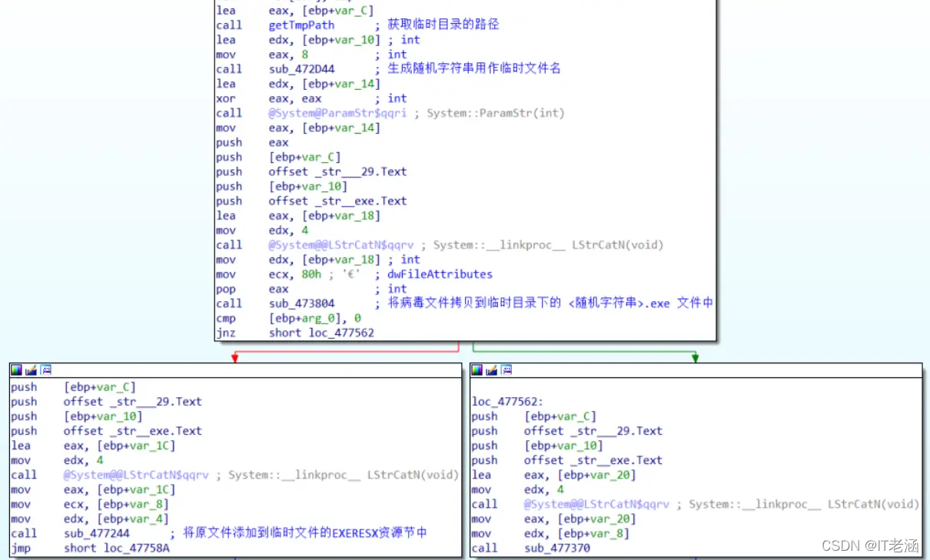This screenshot has width=930, height=560.
Task: Click the group nodes icon in left lower block
Action: [45, 370]
